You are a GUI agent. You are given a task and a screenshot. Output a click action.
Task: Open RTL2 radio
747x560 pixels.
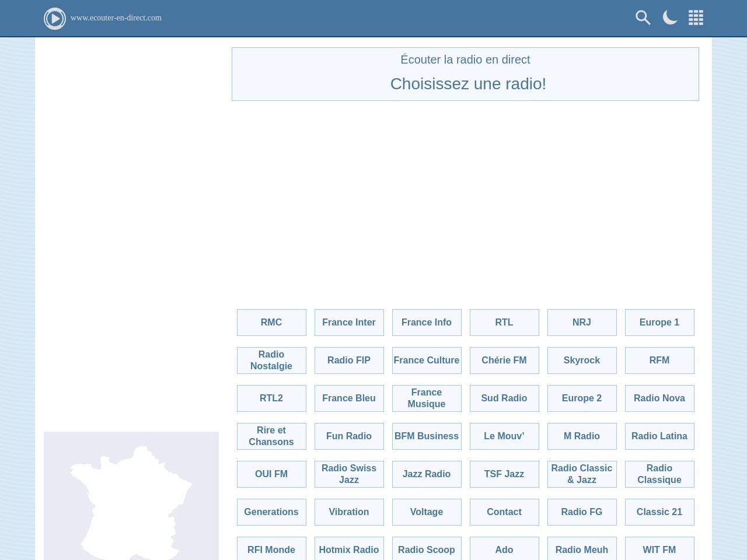(271, 398)
